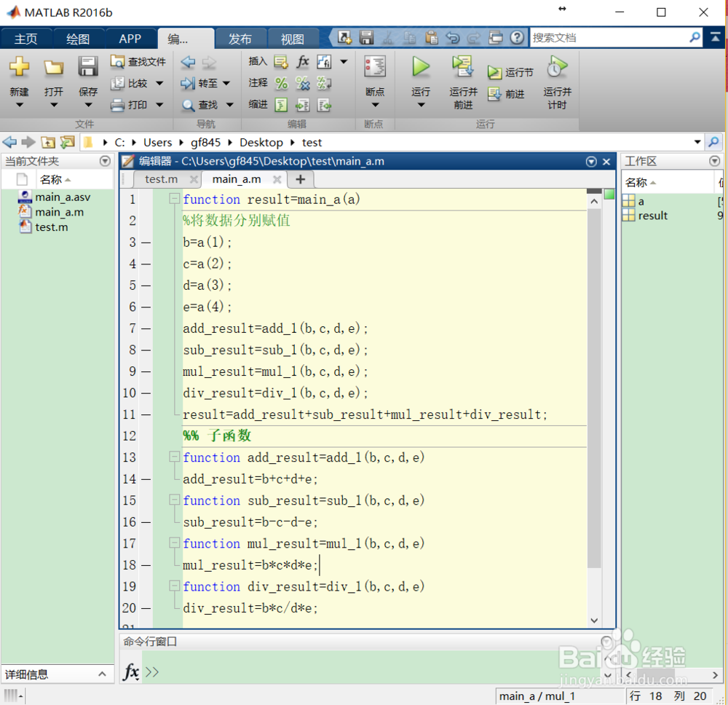
Task: Click the editor vertical scrollbar thumb
Action: point(594,389)
